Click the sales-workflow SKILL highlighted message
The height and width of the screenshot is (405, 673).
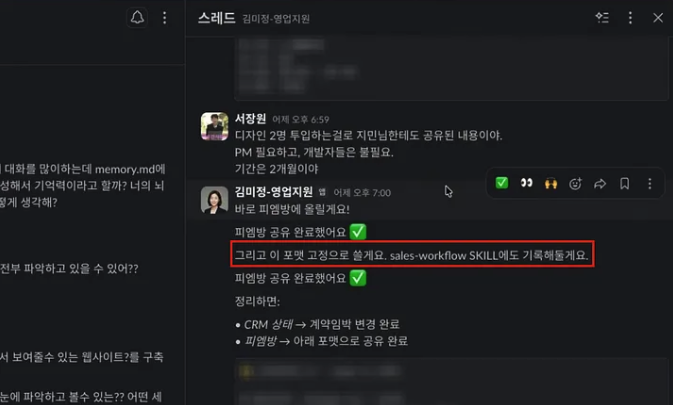412,255
